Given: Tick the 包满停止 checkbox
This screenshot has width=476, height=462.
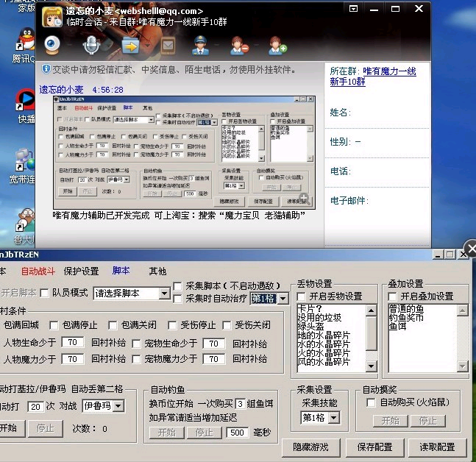Looking at the screenshot, I should point(54,325).
